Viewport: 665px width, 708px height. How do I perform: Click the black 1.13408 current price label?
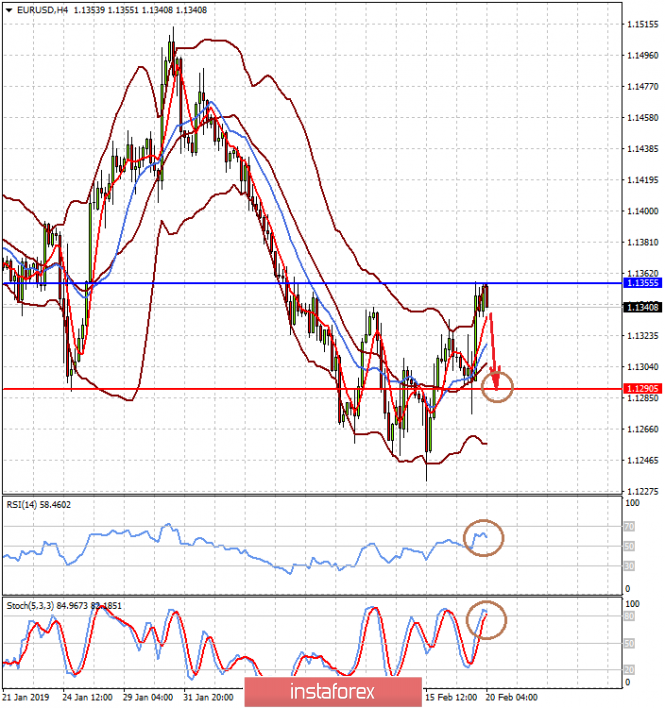[641, 308]
